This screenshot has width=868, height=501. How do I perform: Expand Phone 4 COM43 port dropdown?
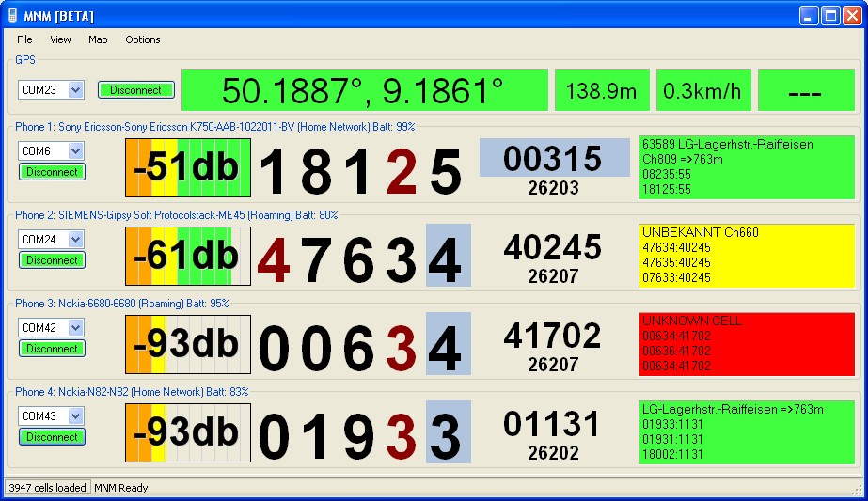coord(76,416)
